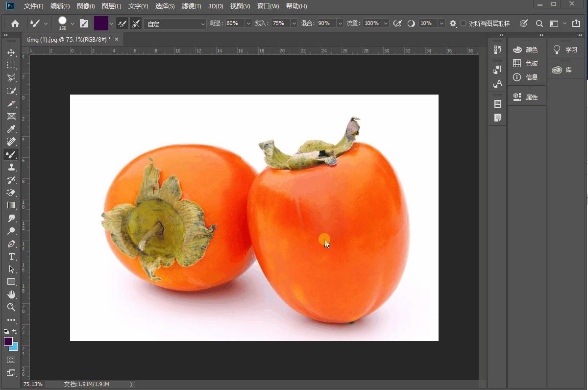Viewport: 588px width, 390px height.
Task: Select the Move tool
Action: click(11, 52)
